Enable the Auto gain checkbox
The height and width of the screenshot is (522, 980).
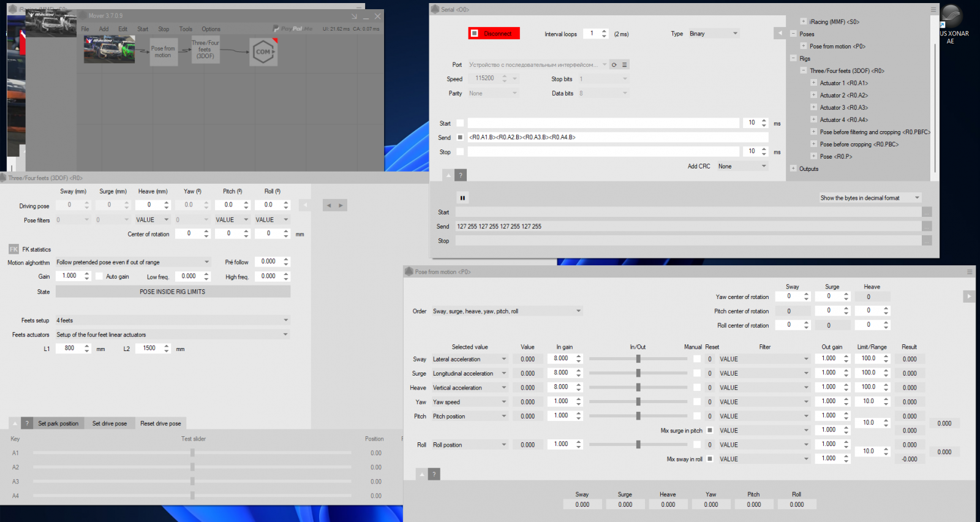pyautogui.click(x=99, y=276)
